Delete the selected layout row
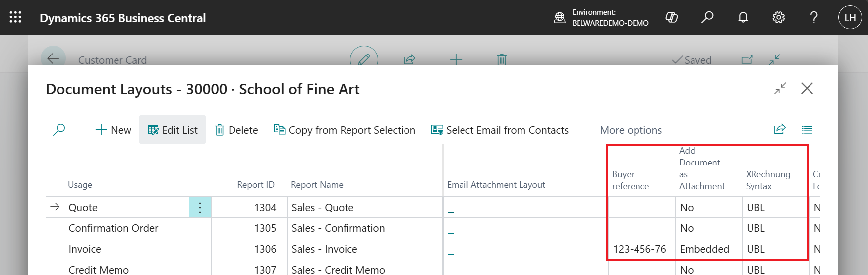This screenshot has width=868, height=275. click(x=236, y=130)
